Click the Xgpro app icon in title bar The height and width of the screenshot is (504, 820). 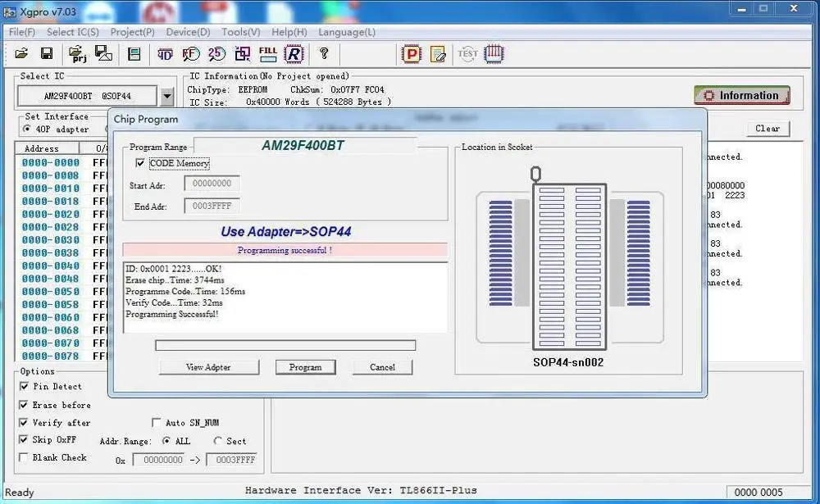point(10,11)
